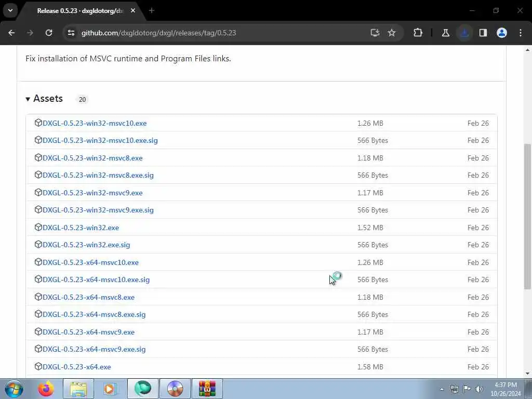Viewport: 532px width, 399px height.
Task: Click the Assets count badge 20
Action: tap(83, 100)
